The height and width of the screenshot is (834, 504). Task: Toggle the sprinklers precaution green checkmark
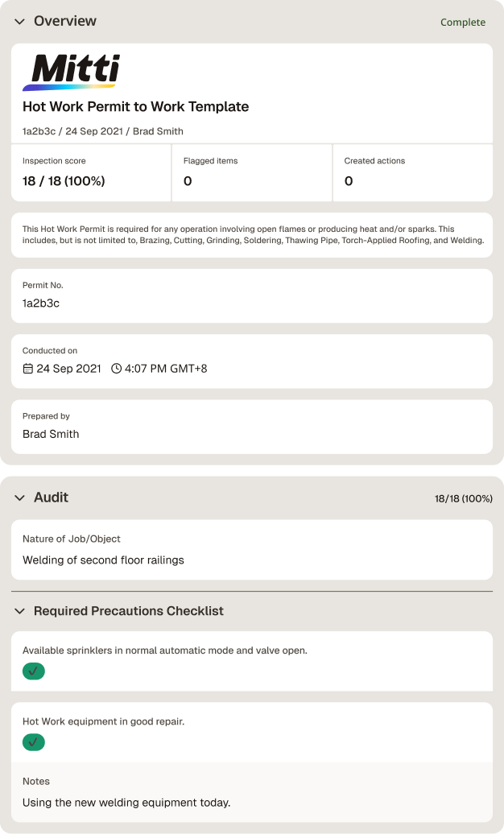pyautogui.click(x=34, y=671)
